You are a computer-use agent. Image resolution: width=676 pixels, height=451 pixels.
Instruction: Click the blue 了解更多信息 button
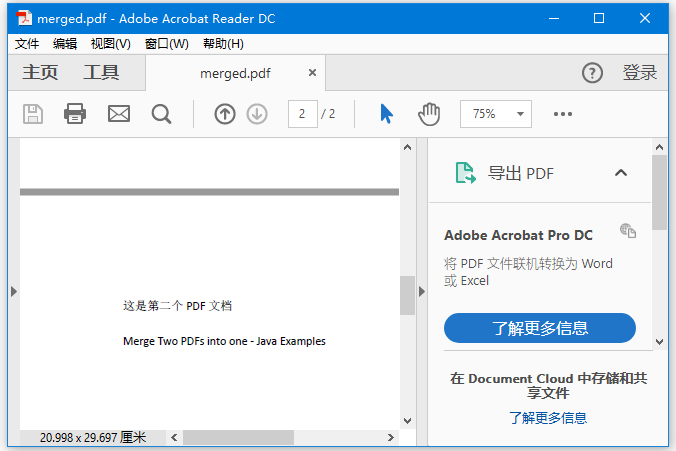click(540, 328)
